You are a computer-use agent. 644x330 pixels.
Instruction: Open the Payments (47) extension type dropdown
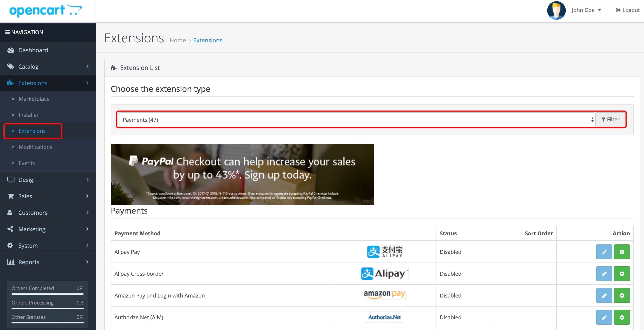[357, 120]
